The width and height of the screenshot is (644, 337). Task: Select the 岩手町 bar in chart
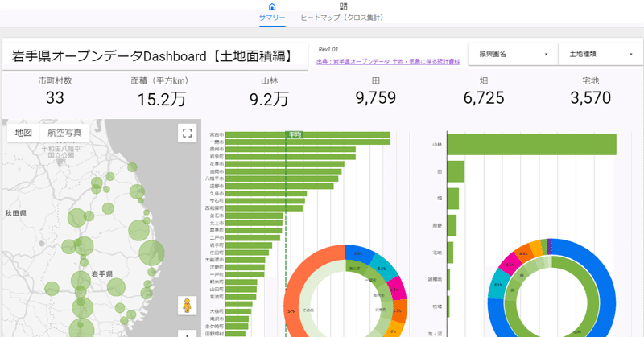pos(249,245)
